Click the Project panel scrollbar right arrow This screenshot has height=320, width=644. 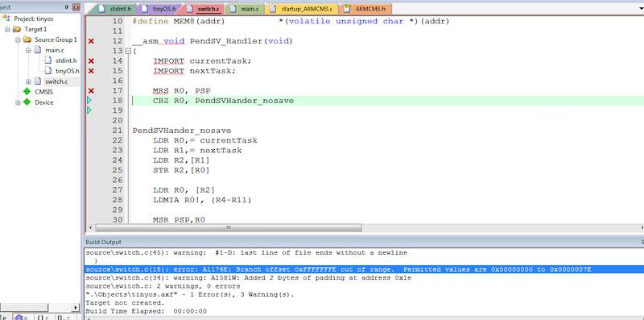(x=76, y=307)
